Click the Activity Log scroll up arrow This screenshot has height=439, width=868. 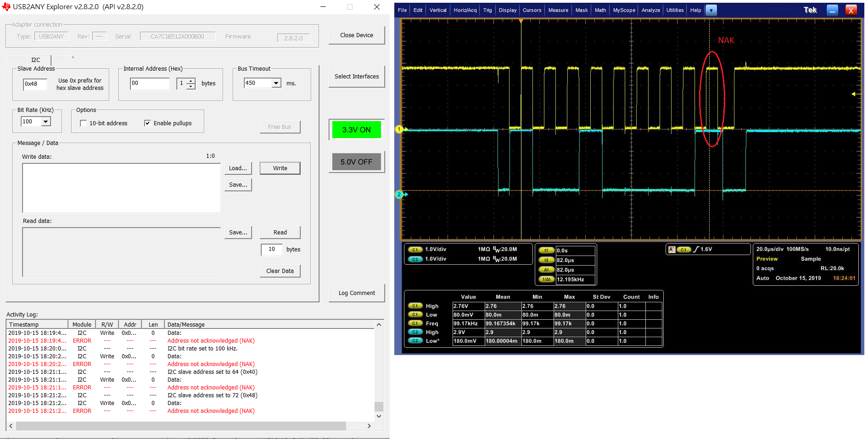379,325
